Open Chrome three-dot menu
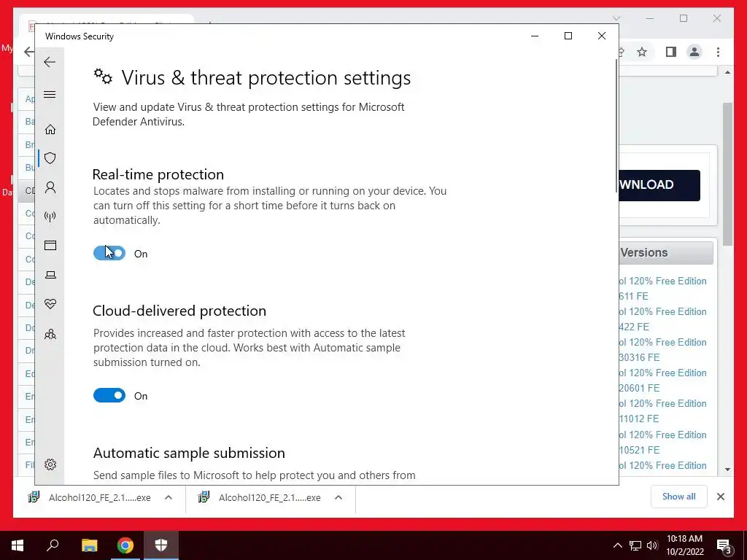Viewport: 747px width, 560px height. (718, 52)
